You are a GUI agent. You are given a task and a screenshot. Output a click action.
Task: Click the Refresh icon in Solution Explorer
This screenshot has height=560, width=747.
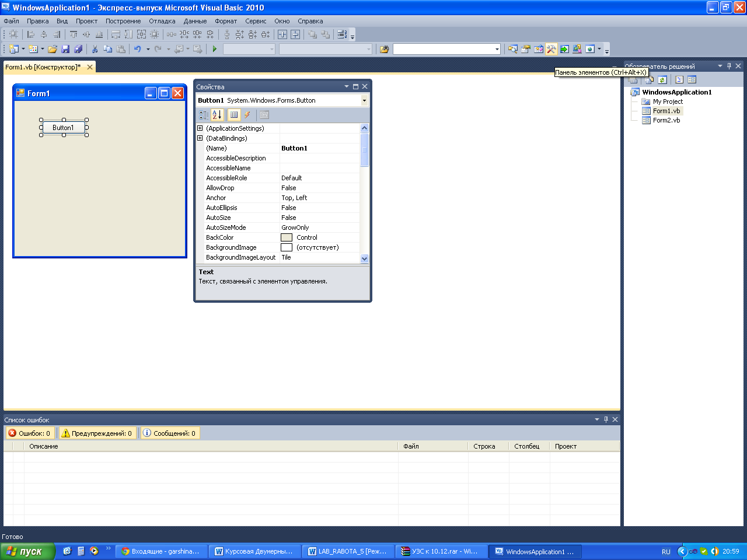click(662, 80)
